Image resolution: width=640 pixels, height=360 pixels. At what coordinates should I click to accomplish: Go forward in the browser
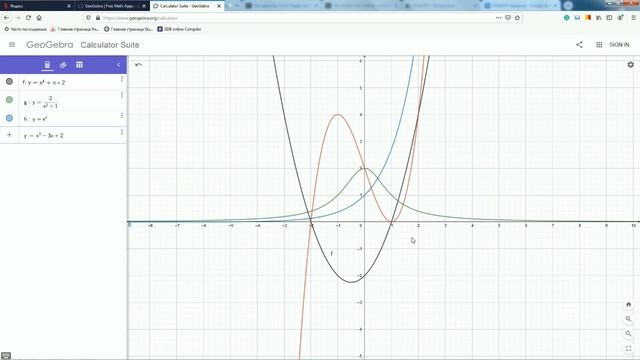(18, 18)
